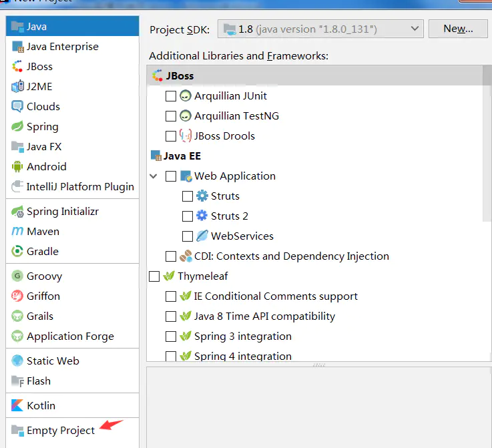Image resolution: width=492 pixels, height=448 pixels.
Task: Click the New... SDK button
Action: pyautogui.click(x=458, y=29)
